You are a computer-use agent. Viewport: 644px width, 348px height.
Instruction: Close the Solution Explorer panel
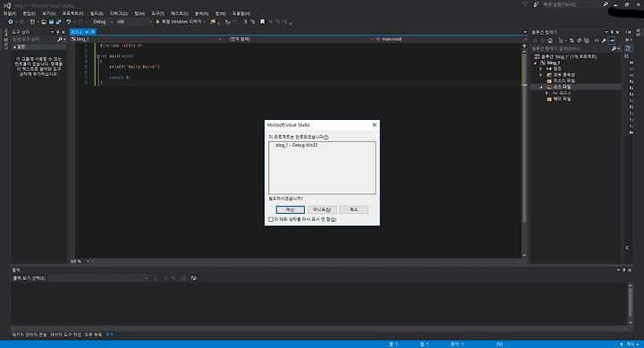(617, 32)
